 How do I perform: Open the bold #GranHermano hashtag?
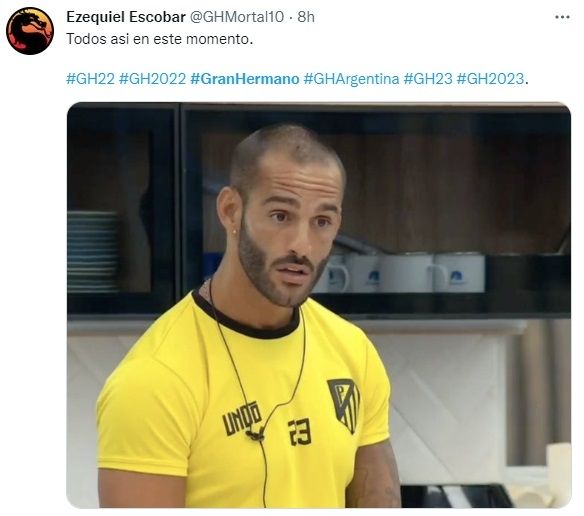[x=245, y=79]
